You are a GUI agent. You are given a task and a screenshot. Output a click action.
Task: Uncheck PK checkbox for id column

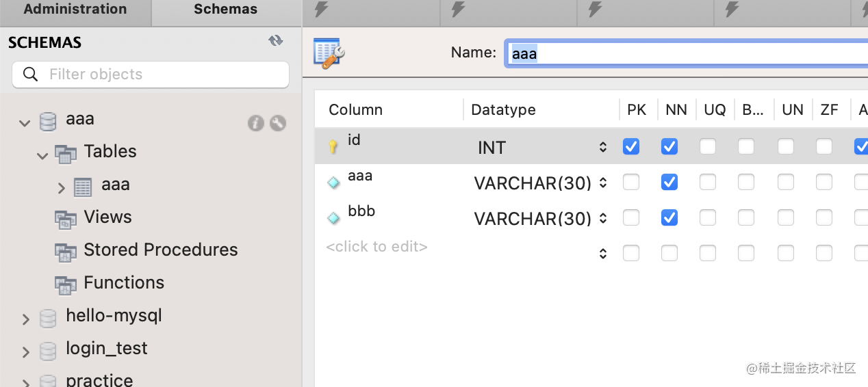coord(631,146)
